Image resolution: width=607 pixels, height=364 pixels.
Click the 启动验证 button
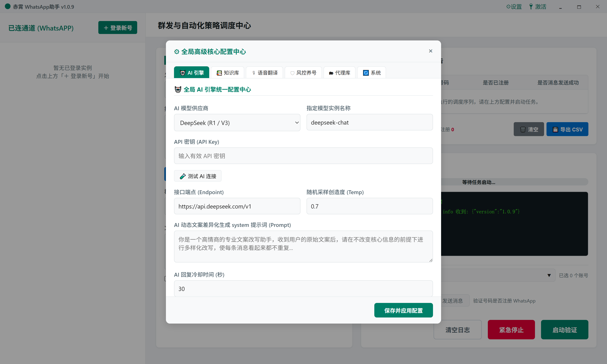(x=565, y=330)
